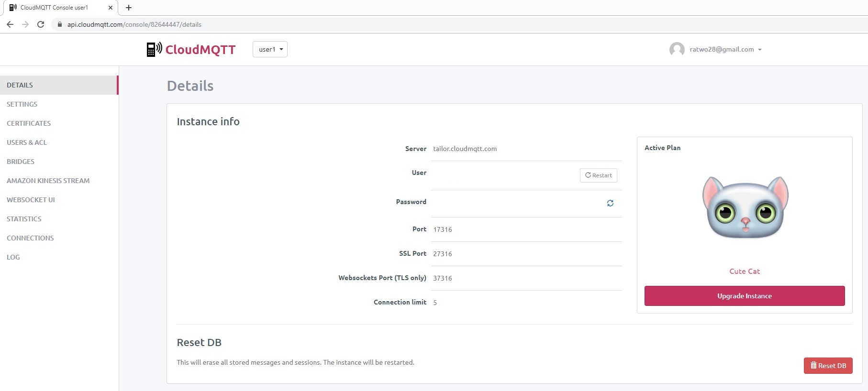Click the CloudMQTT logo icon
This screenshot has height=391, width=868.
[x=154, y=49]
